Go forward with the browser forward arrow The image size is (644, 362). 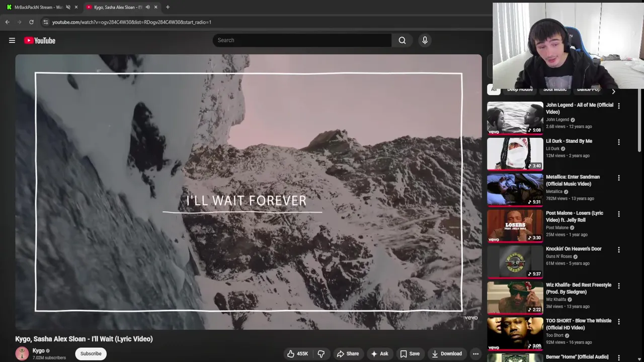pyautogui.click(x=19, y=22)
